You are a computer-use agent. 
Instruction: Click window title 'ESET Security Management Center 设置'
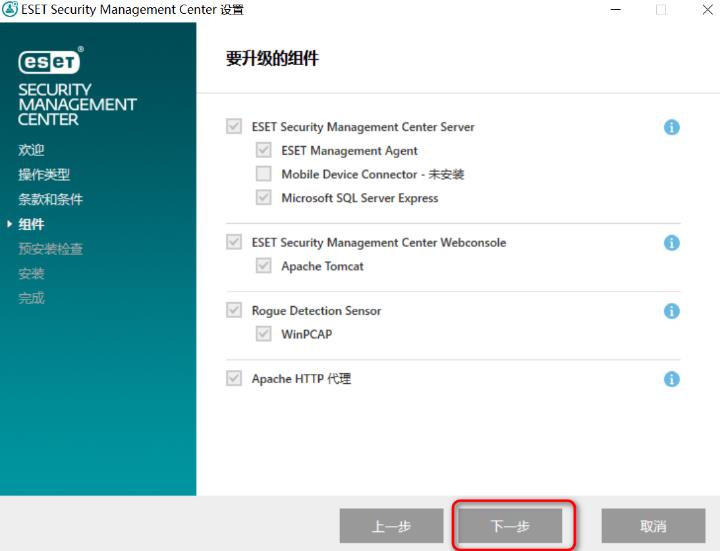click(x=132, y=10)
